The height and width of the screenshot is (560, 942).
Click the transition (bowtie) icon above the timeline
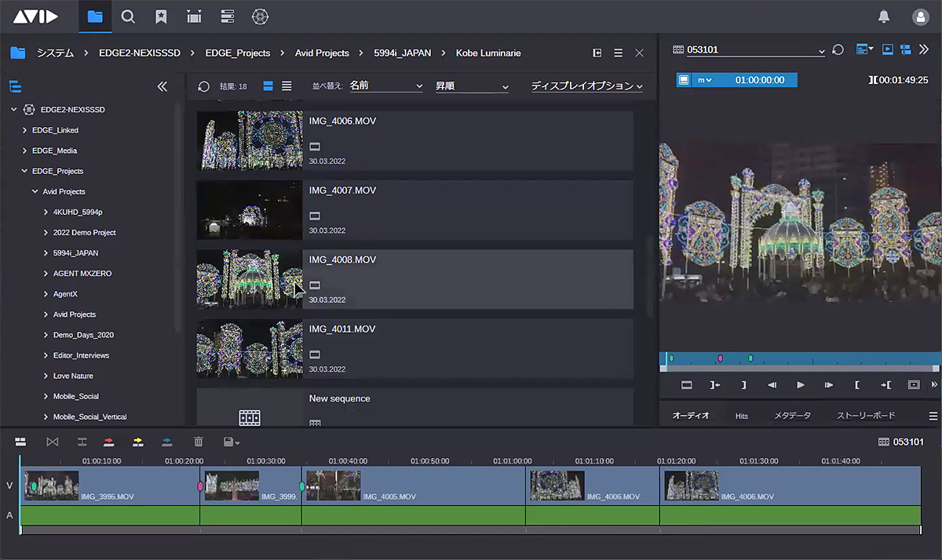click(x=51, y=442)
